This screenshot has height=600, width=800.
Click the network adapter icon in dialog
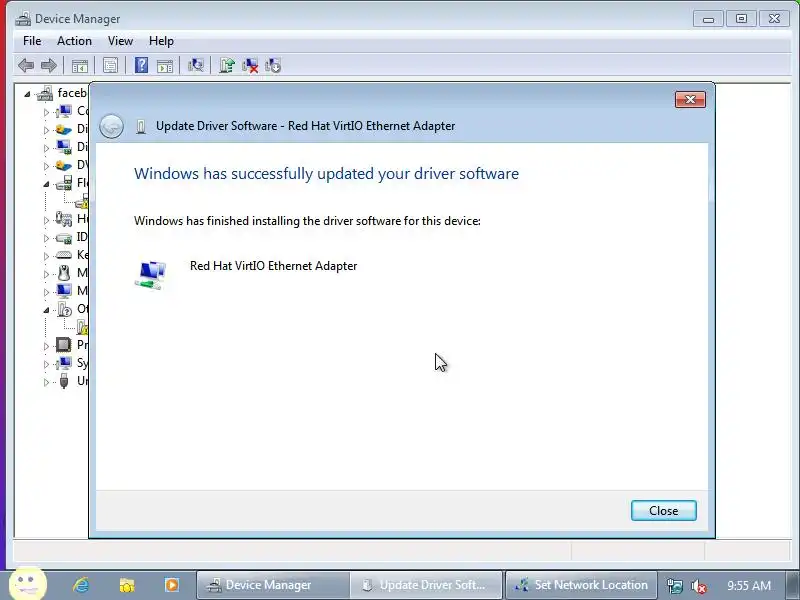(151, 274)
